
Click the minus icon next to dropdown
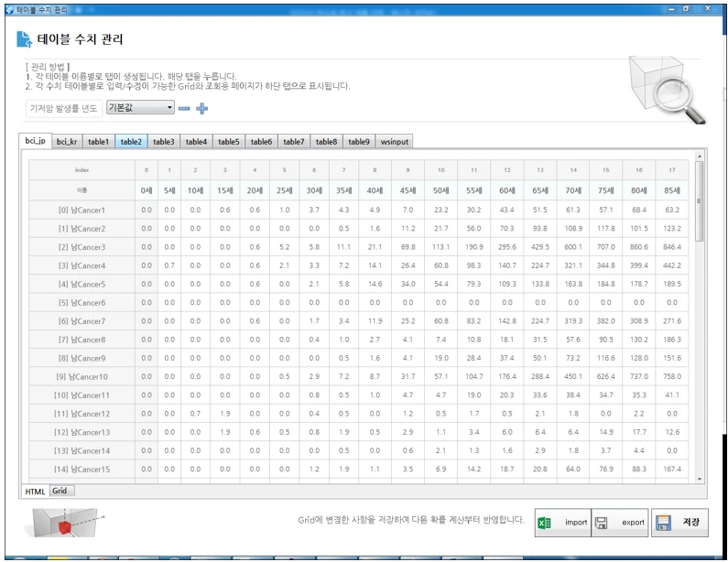(184, 109)
